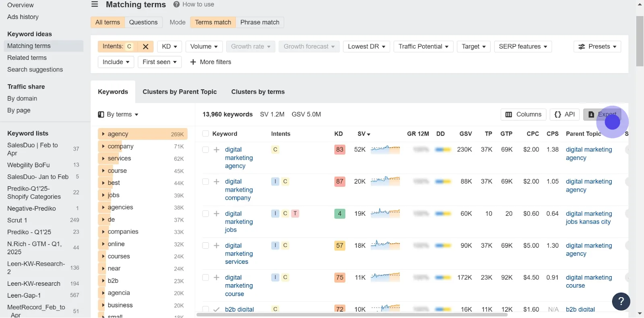Switch to All terms toggle
The image size is (644, 318).
click(107, 22)
